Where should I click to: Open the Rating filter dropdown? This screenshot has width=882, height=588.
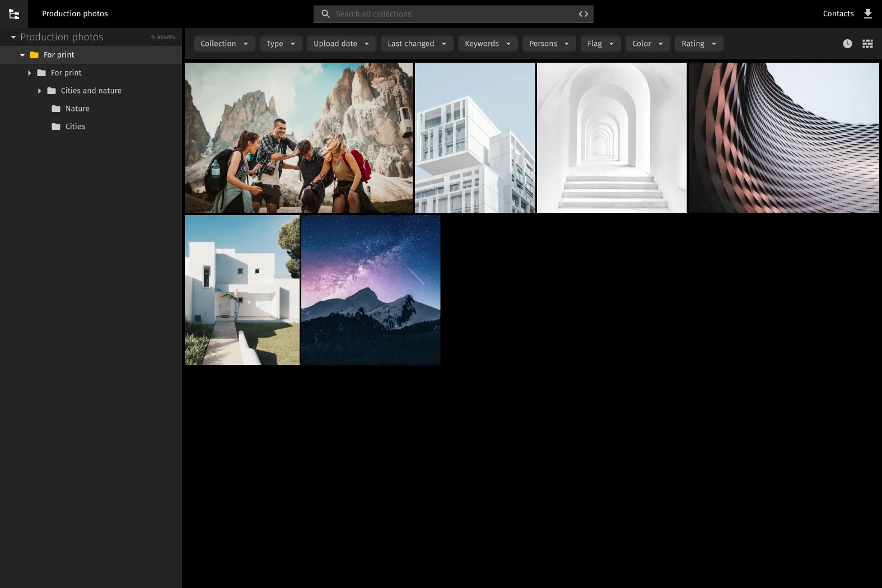(698, 44)
